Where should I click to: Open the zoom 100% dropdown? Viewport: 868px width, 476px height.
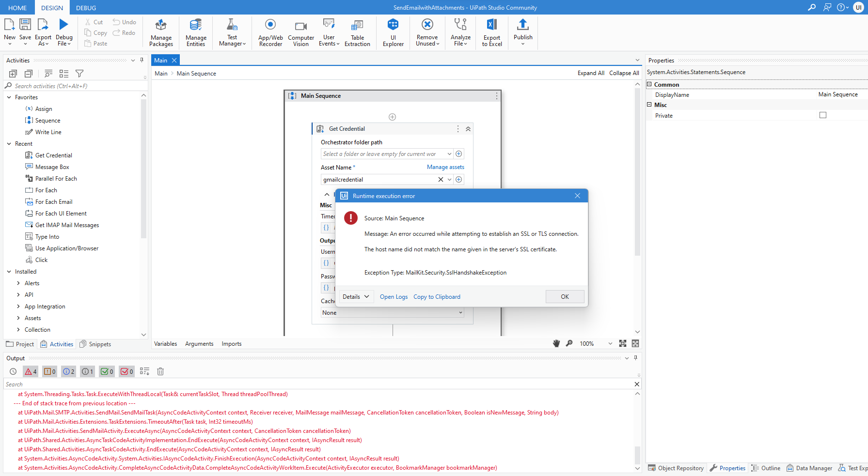point(610,344)
